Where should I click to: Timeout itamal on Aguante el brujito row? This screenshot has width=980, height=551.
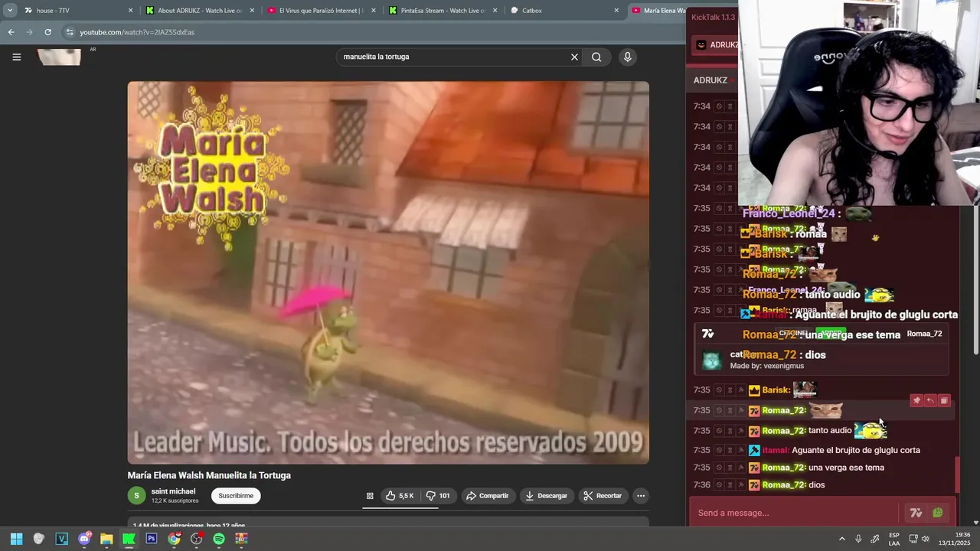tap(730, 451)
